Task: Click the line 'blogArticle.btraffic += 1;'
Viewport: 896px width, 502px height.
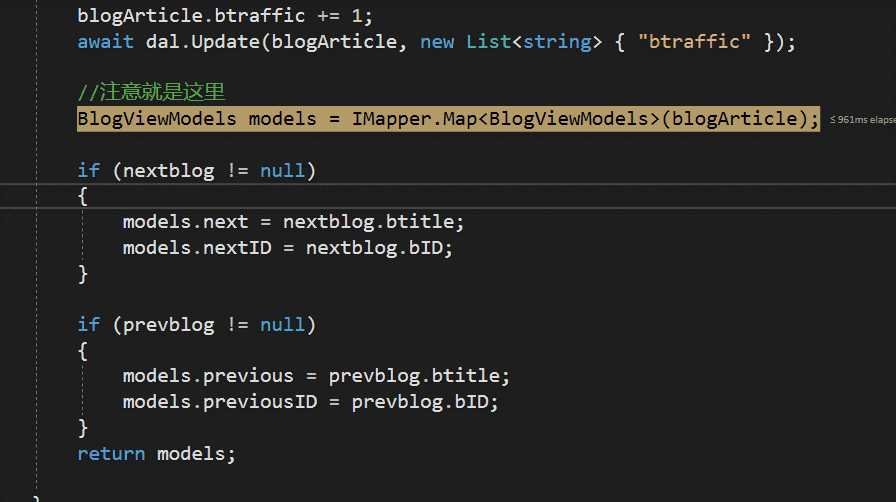Action: coord(225,15)
